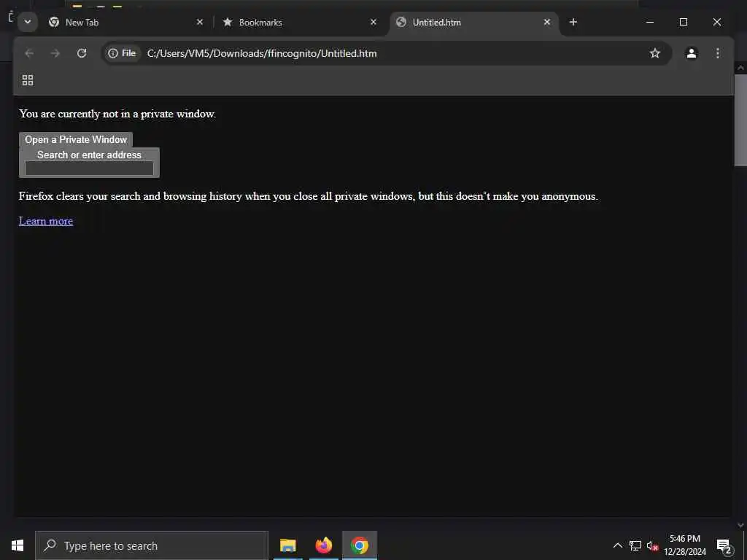Click the Chrome taskbar icon
747x560 pixels.
360,545
